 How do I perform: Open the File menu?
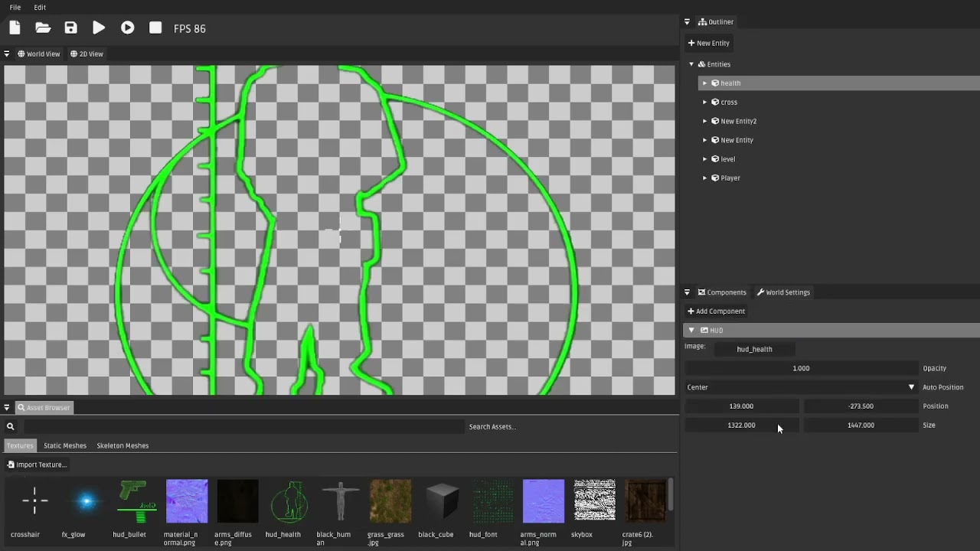[15, 7]
